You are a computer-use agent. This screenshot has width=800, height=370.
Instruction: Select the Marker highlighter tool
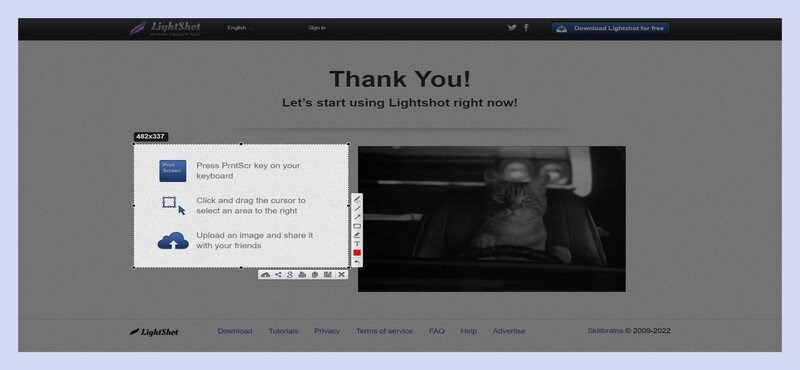pyautogui.click(x=357, y=235)
